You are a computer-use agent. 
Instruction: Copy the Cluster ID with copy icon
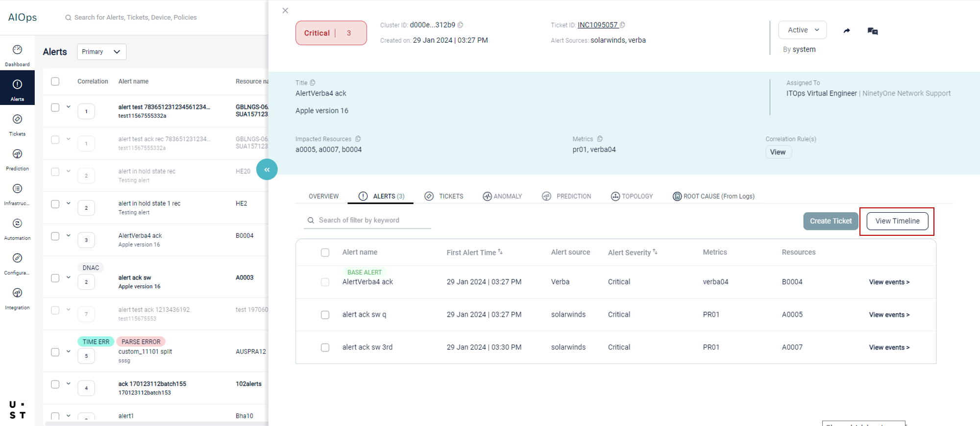(461, 25)
